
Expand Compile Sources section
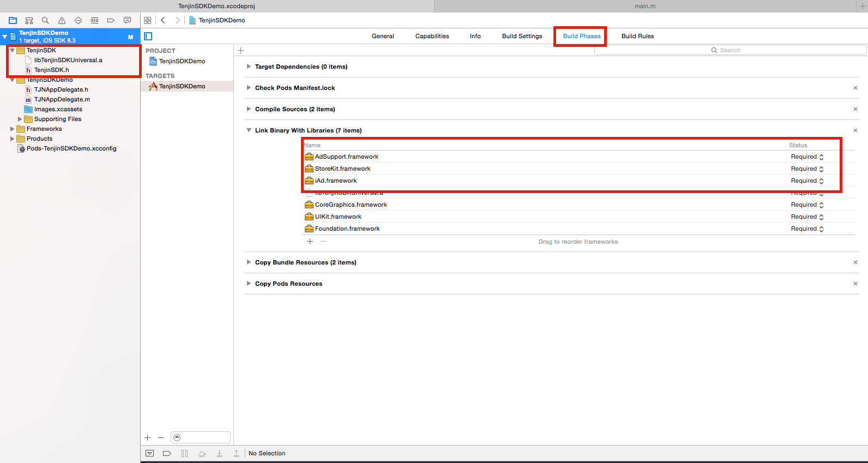[x=249, y=109]
